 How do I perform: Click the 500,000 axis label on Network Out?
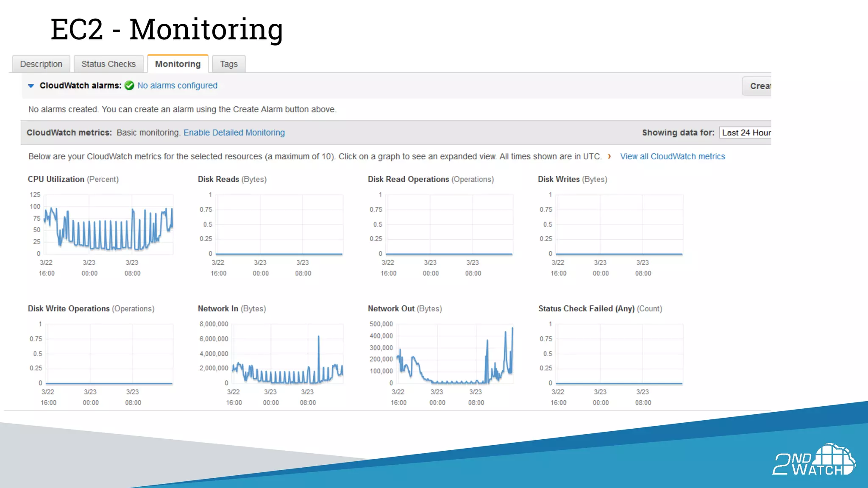coord(381,324)
